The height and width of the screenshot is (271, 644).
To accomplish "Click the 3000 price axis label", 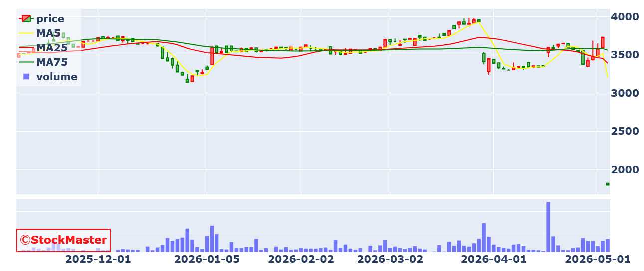I will 626,93.
